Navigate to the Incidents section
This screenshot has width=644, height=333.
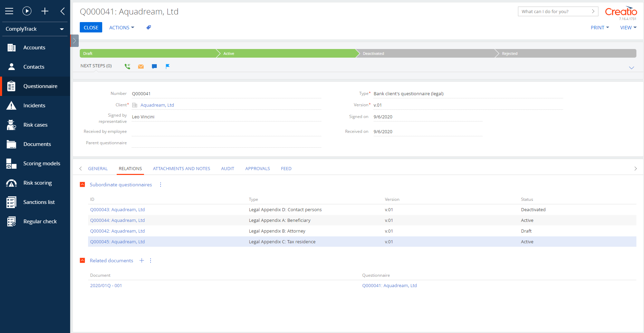(34, 105)
